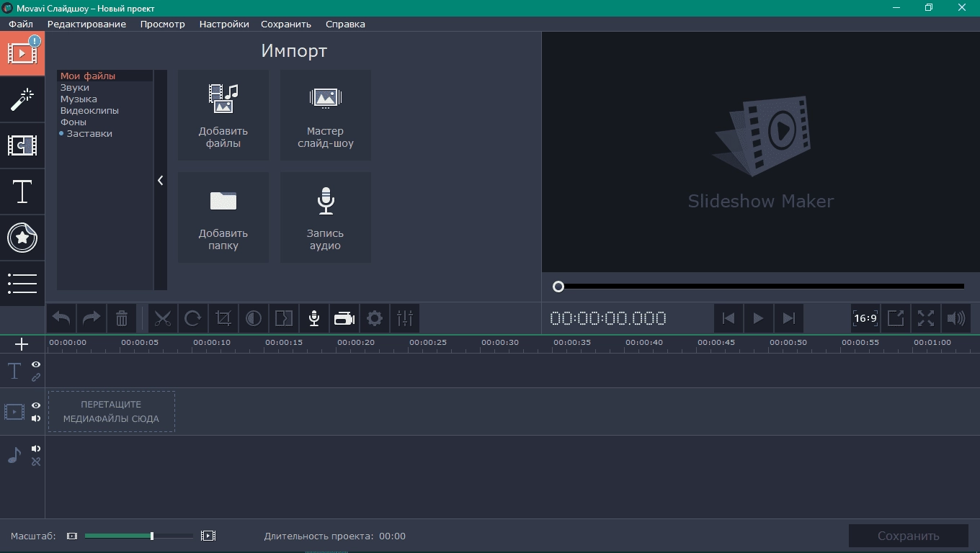Toggle audio track link icon
The width and height of the screenshot is (980, 553).
click(x=36, y=462)
